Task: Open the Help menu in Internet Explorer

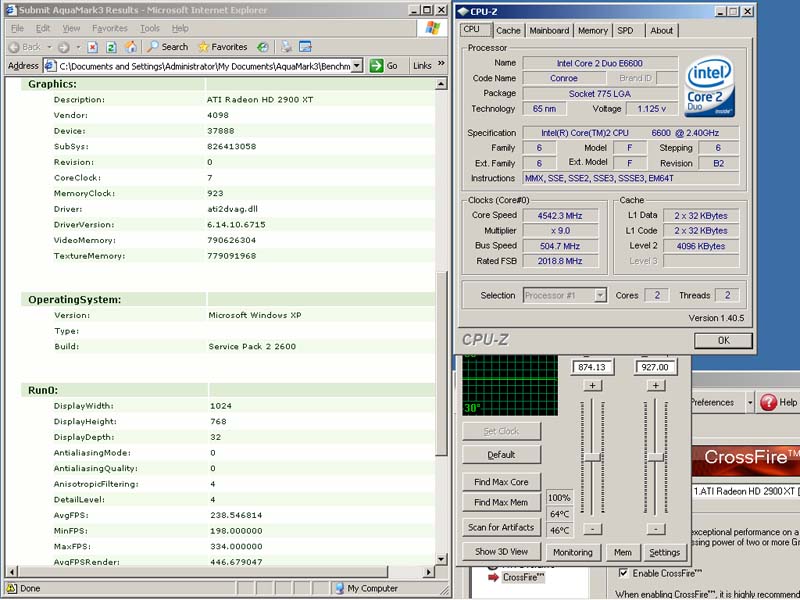Action: coord(180,28)
